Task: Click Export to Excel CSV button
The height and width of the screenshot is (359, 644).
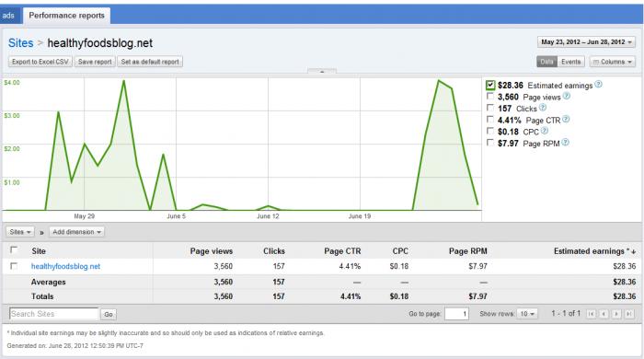Action: pyautogui.click(x=40, y=62)
